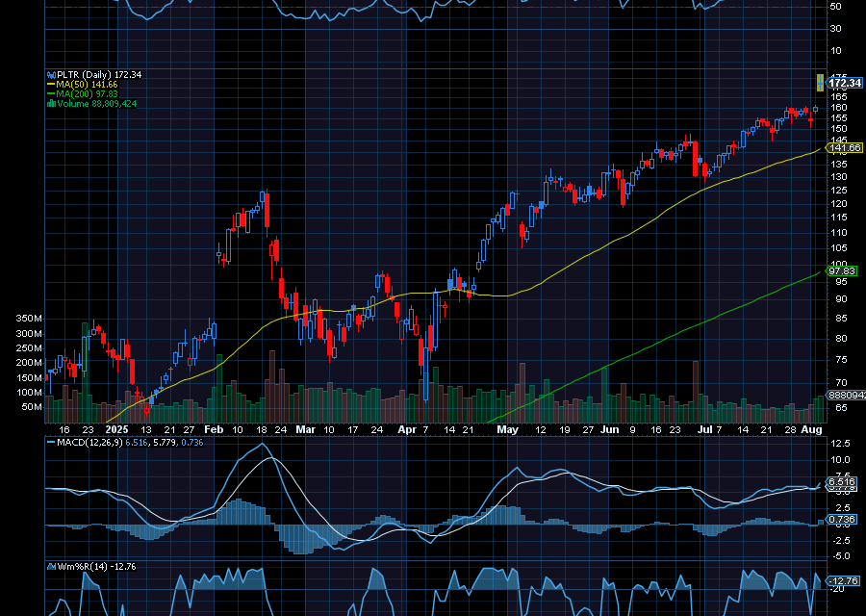Click the PLTR (Daily) 172.34 legend label
The height and width of the screenshot is (616, 866).
99,74
